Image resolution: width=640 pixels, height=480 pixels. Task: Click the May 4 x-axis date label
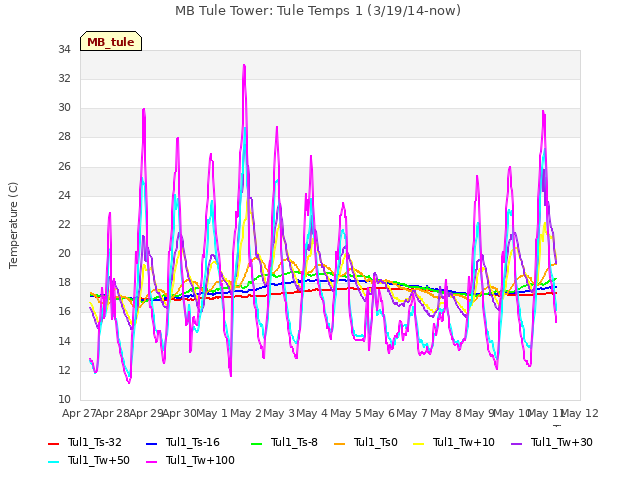[x=312, y=413]
